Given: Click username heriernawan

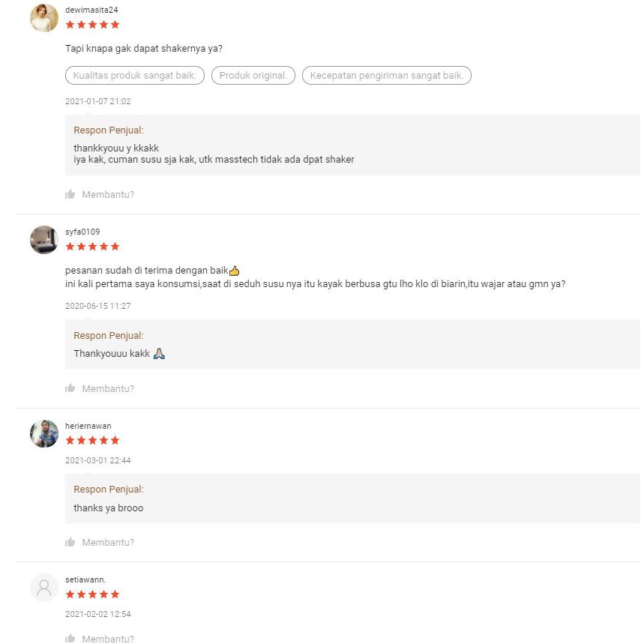Looking at the screenshot, I should (x=88, y=426).
